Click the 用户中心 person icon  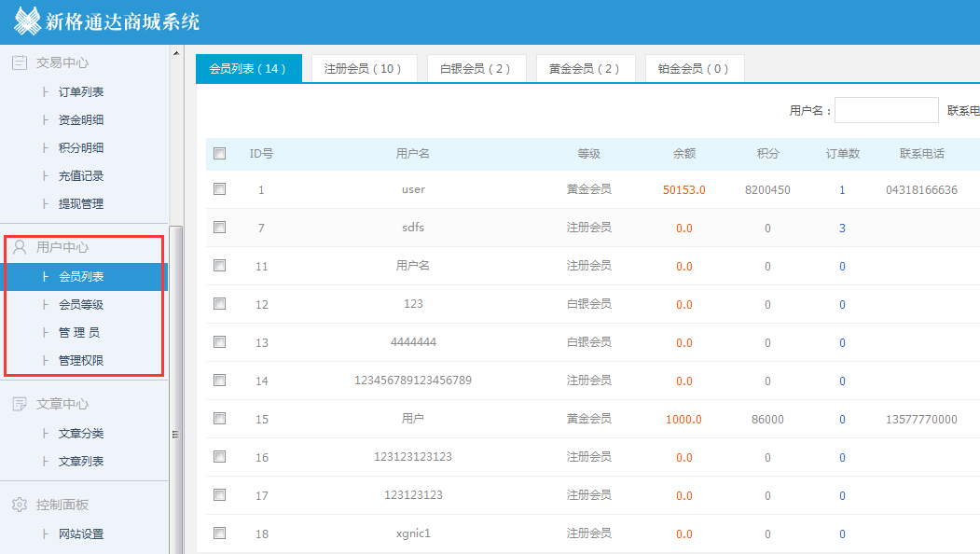click(x=19, y=247)
